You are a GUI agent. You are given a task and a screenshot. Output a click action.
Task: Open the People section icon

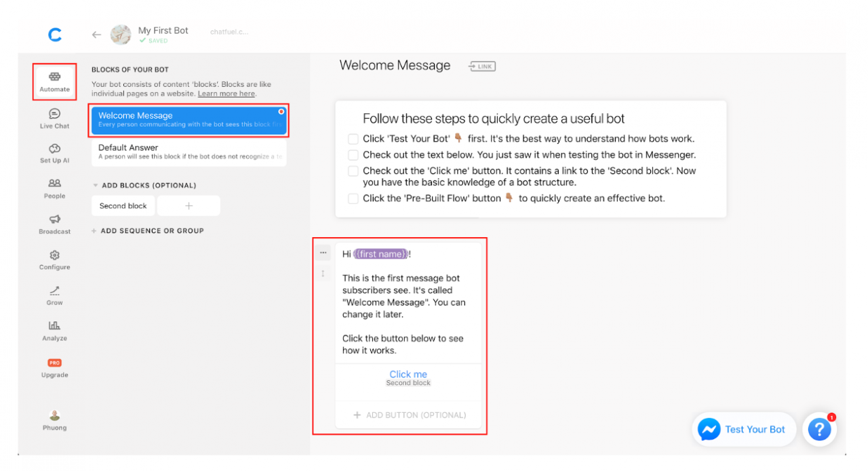tap(54, 184)
